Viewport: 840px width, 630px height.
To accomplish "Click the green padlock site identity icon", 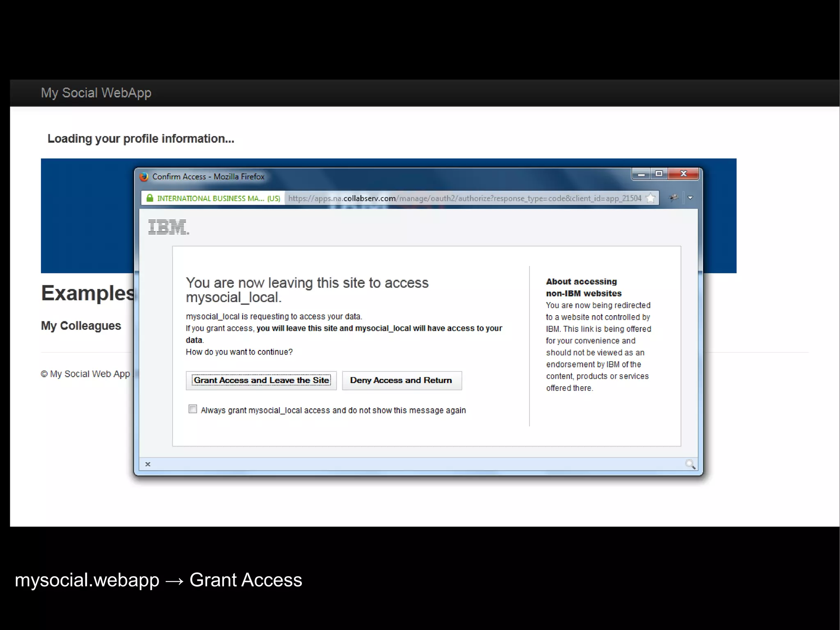I will click(150, 198).
